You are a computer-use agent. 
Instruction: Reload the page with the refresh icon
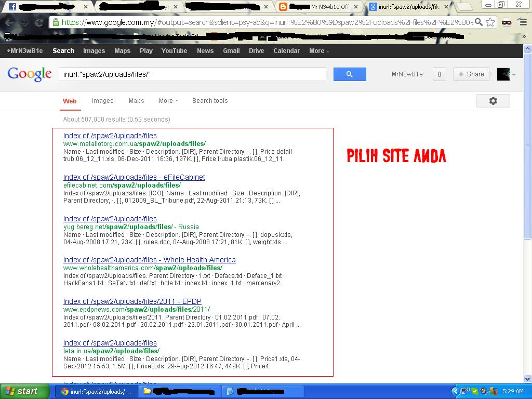(x=39, y=22)
